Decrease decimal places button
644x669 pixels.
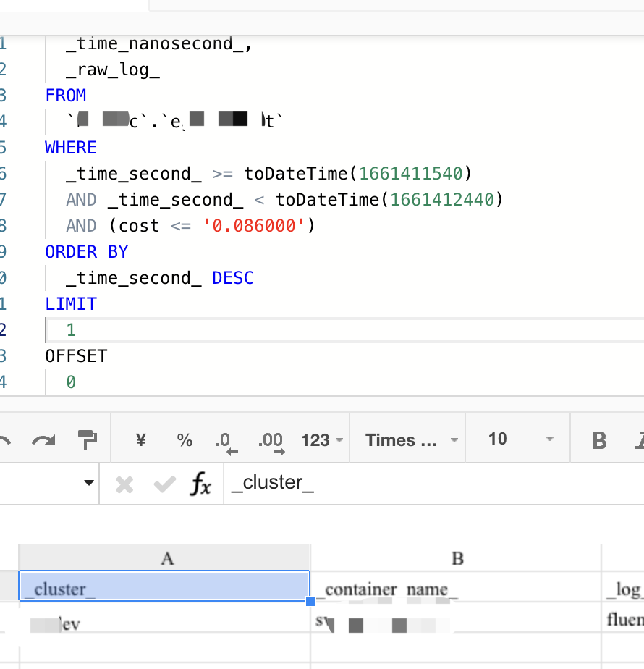pos(226,442)
